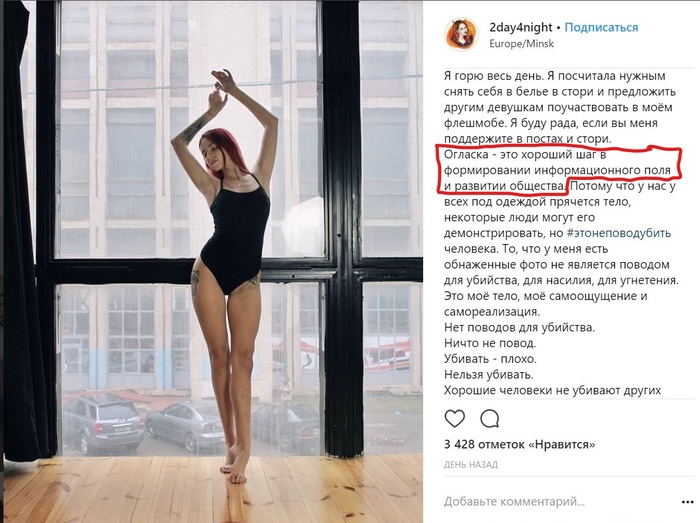Open the #этонеповодубить hashtag
This screenshot has width=700, height=523.
(x=619, y=233)
